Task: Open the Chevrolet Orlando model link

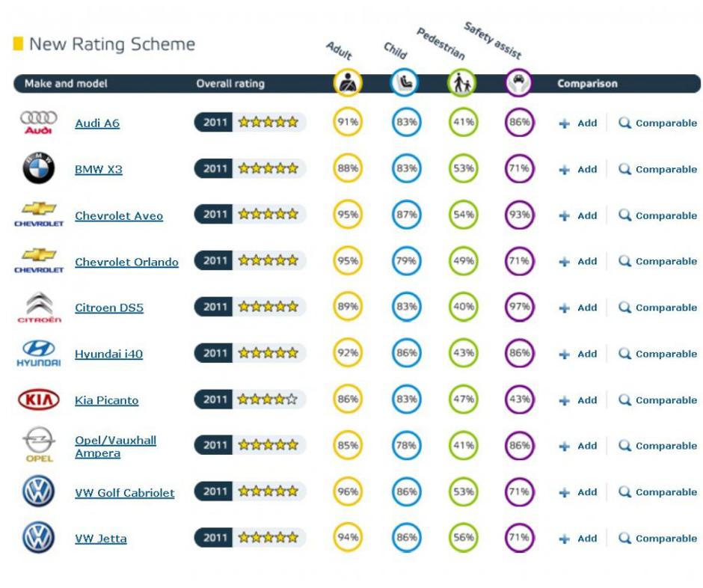Action: pos(126,262)
